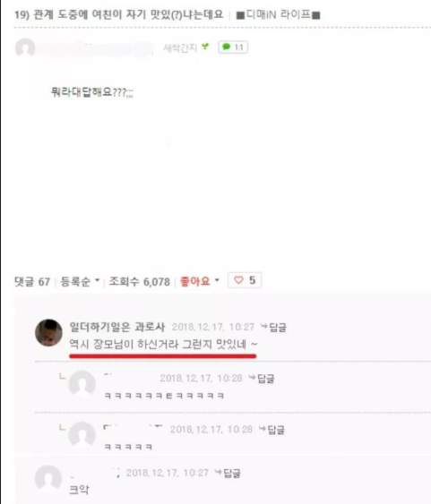The height and width of the screenshot is (504, 431).
Task: Open the post author's blank avatar
Action: click(25, 48)
